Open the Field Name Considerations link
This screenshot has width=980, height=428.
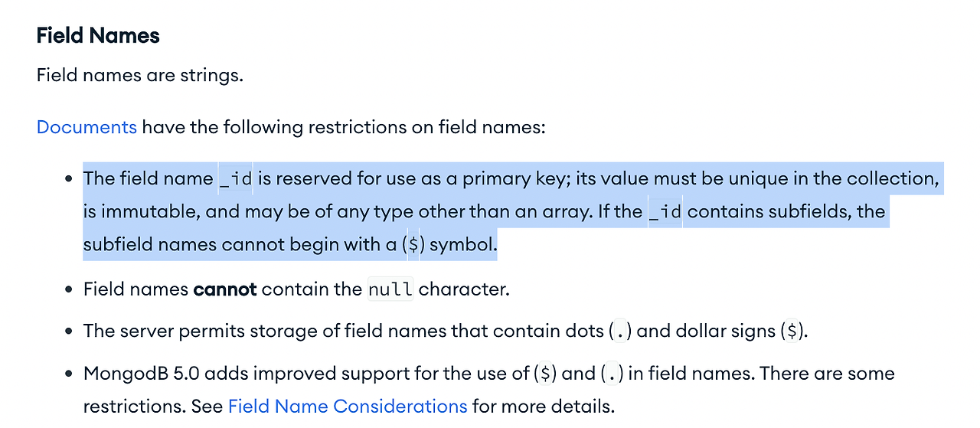coord(348,406)
